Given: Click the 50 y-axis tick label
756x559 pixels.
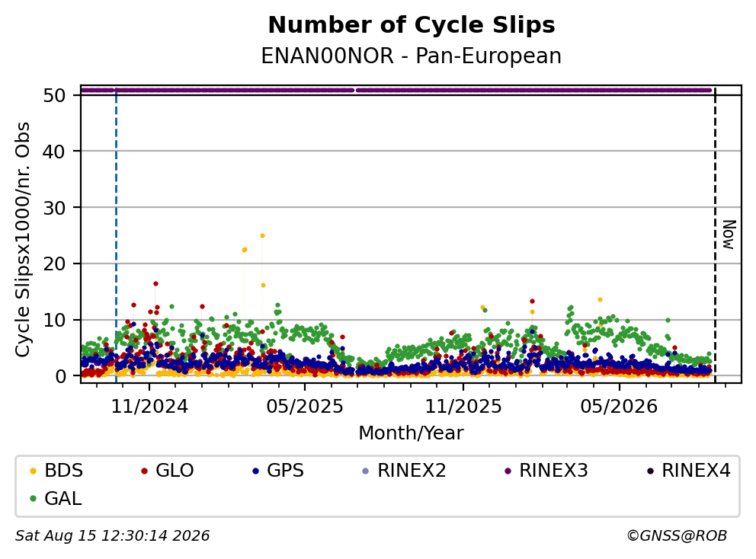Looking at the screenshot, I should tap(54, 95).
